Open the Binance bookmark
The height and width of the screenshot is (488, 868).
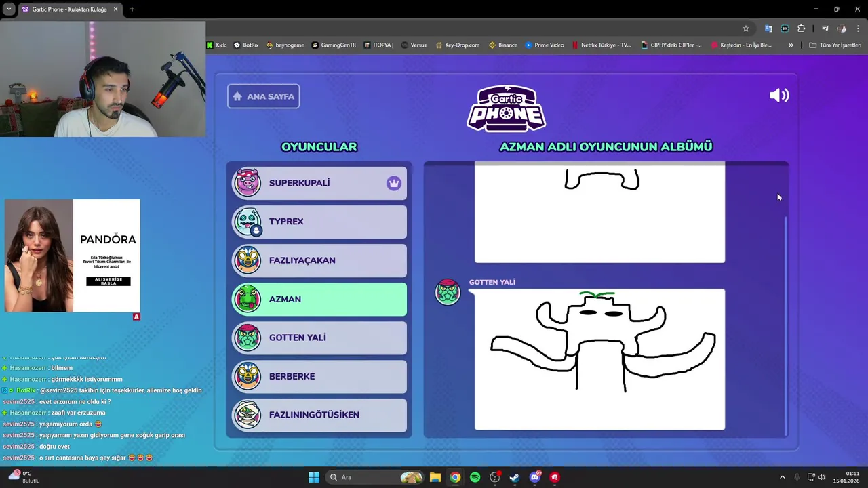point(502,45)
